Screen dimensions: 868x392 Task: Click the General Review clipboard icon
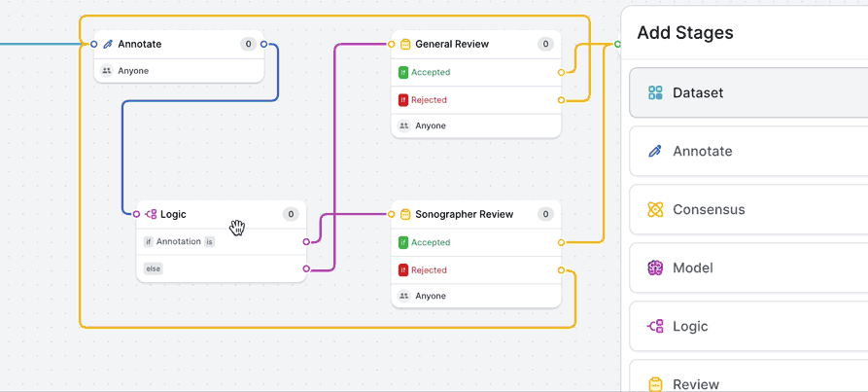coord(404,44)
